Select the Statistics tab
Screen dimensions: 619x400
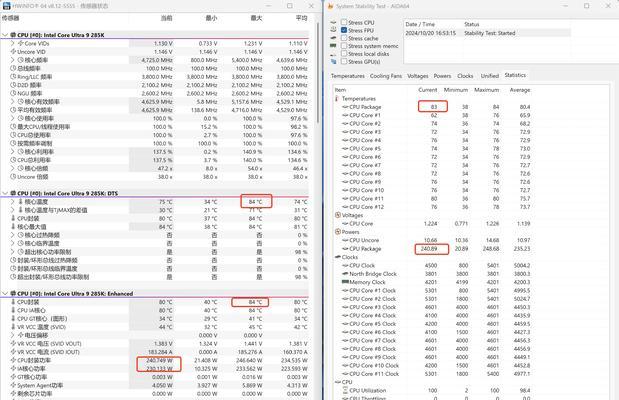[x=515, y=75]
